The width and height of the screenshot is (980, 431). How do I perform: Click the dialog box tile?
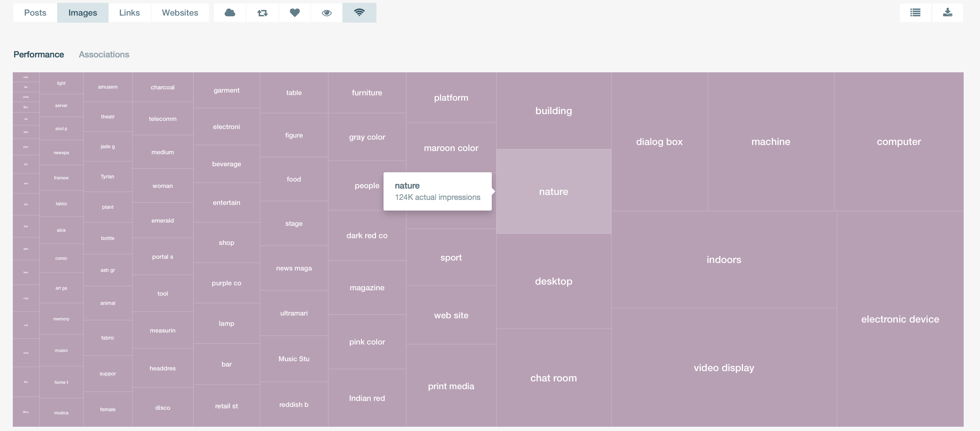tap(659, 142)
